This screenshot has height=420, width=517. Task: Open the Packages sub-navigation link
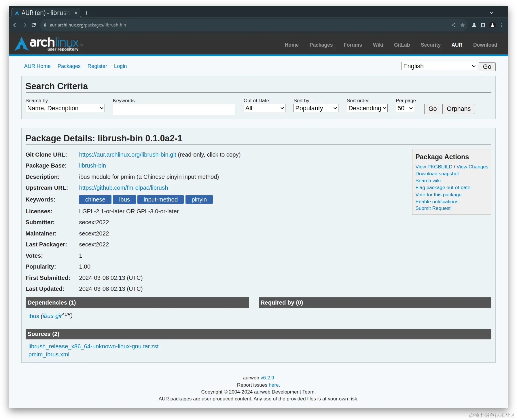[x=69, y=66]
